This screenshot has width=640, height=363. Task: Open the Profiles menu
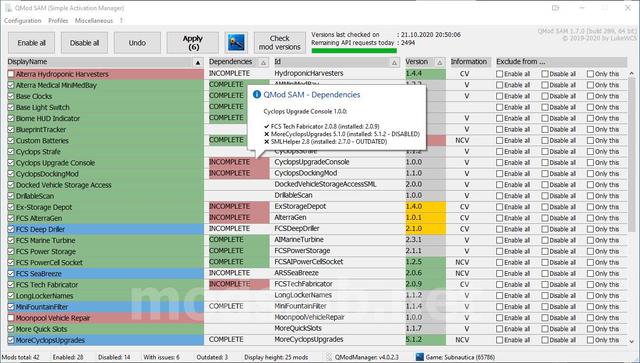point(58,20)
